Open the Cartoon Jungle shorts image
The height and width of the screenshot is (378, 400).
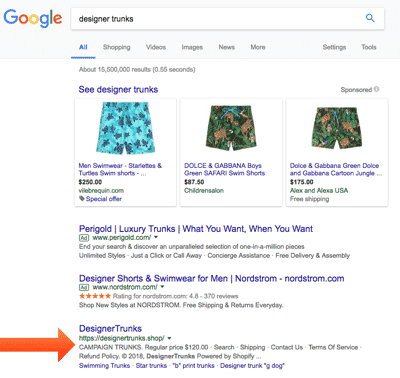pyautogui.click(x=337, y=128)
